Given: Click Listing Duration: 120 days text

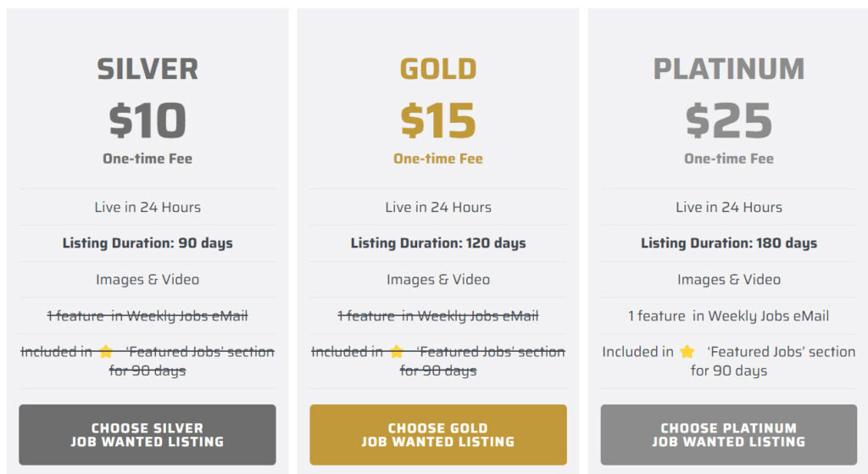Looking at the screenshot, I should (x=438, y=243).
